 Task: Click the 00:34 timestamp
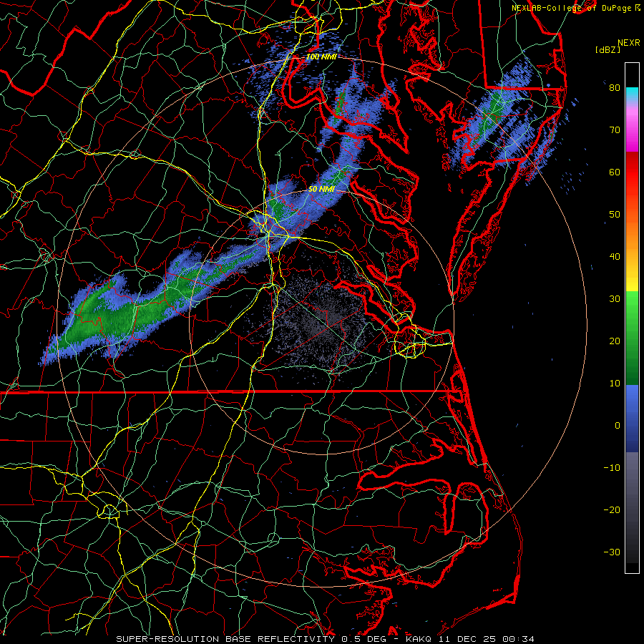(518, 639)
